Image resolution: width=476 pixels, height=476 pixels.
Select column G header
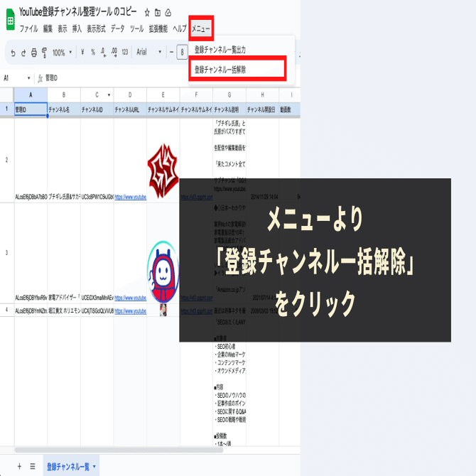[x=229, y=95]
